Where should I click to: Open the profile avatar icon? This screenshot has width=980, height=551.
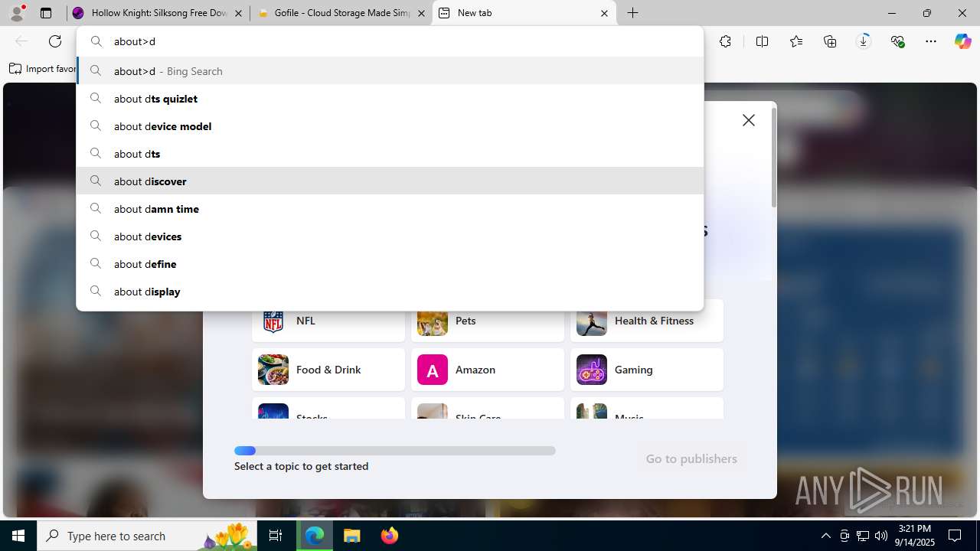[x=17, y=13]
